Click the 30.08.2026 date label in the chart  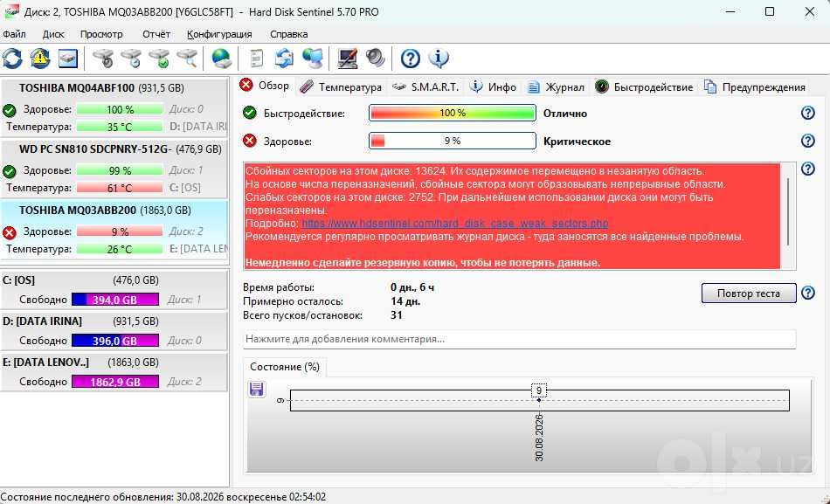539,437
